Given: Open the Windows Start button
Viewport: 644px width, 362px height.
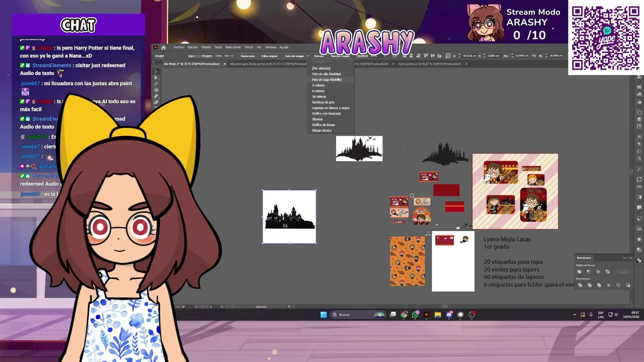Looking at the screenshot, I should [x=324, y=315].
